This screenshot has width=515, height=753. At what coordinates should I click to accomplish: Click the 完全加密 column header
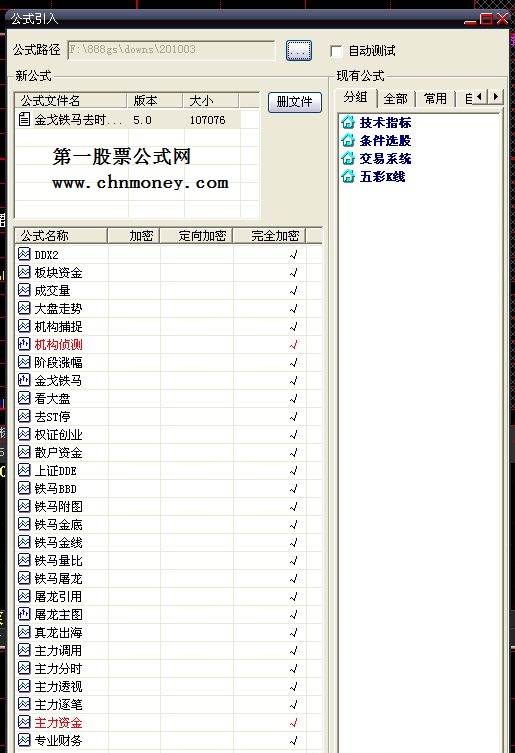[x=270, y=236]
